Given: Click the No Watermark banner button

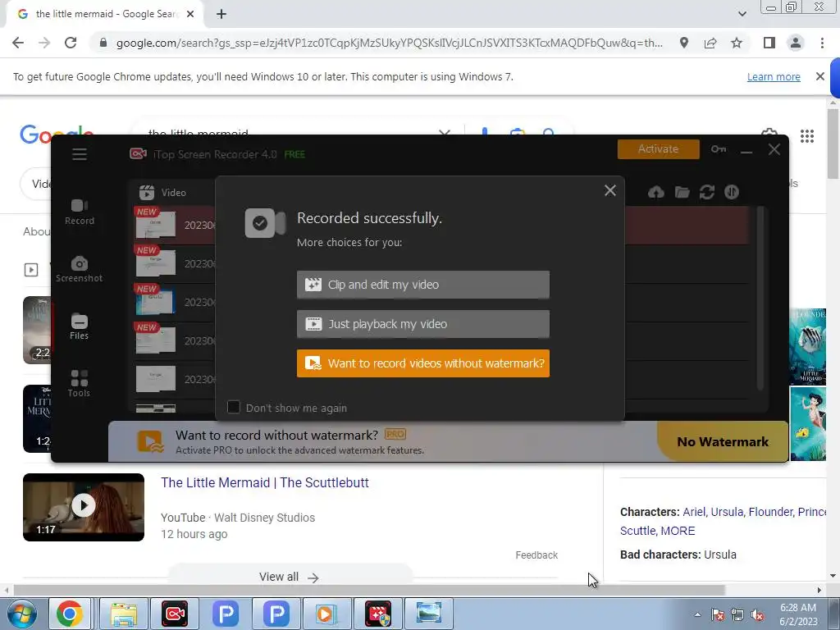Looking at the screenshot, I should pos(722,441).
